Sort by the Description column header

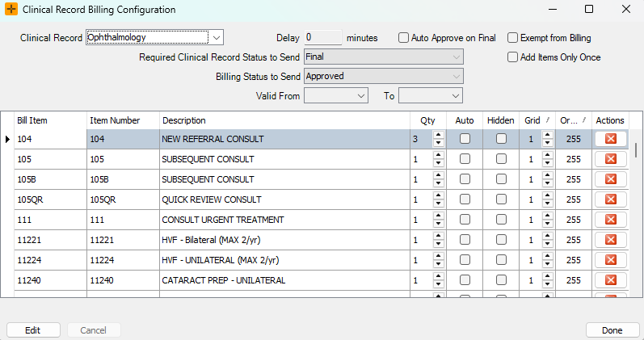coord(284,120)
